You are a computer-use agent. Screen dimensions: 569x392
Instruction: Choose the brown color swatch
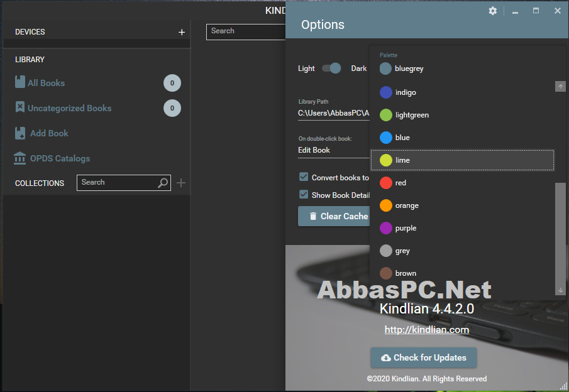386,273
